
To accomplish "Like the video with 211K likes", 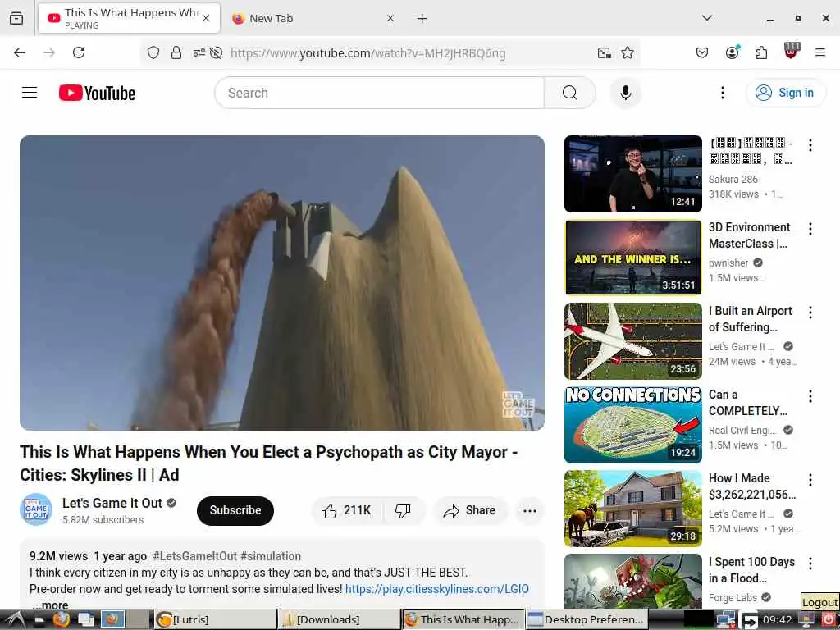I will point(347,510).
